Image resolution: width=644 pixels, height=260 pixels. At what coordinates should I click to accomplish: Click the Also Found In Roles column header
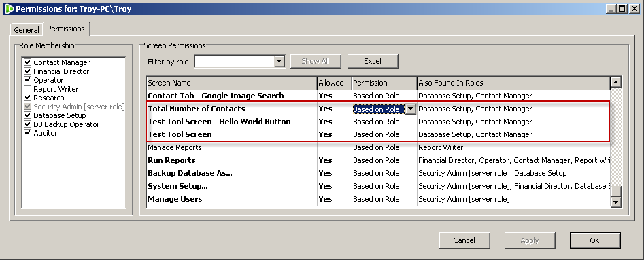(513, 83)
